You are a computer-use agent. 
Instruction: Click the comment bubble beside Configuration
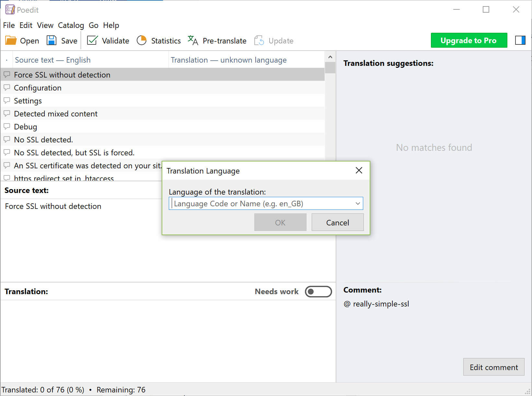tap(7, 88)
